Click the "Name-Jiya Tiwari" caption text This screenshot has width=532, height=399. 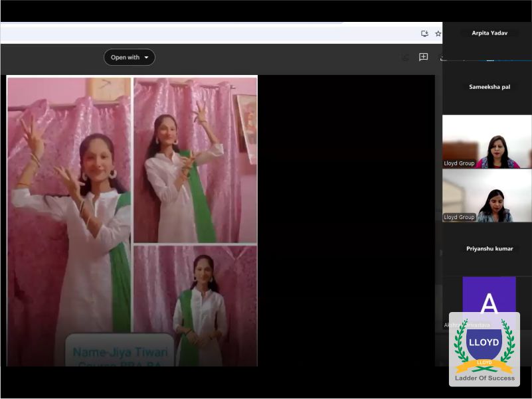tap(120, 352)
